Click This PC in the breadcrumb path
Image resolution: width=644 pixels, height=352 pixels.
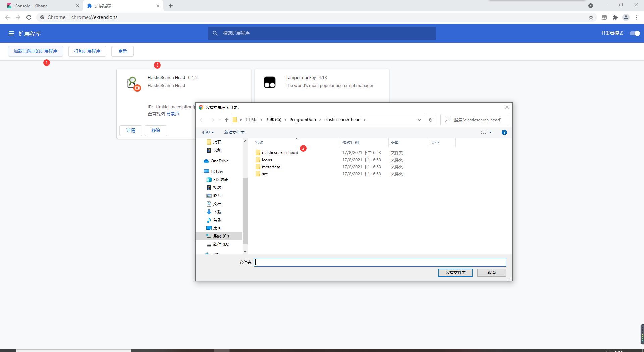(251, 120)
